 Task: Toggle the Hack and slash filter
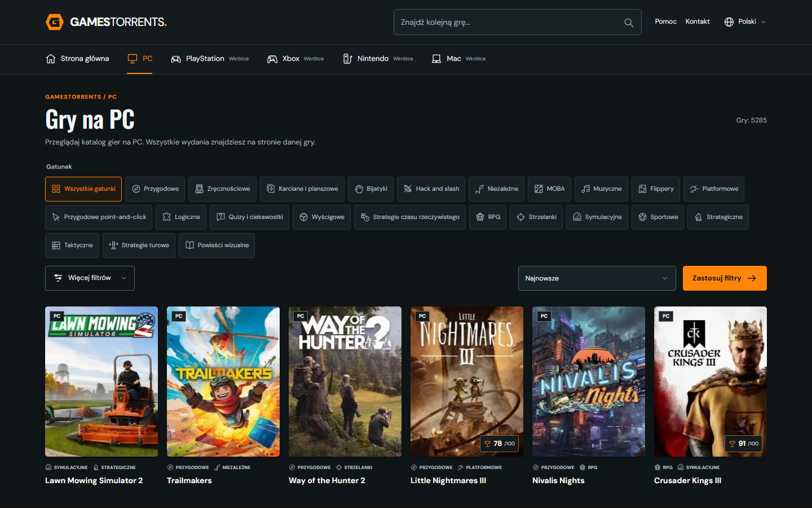pyautogui.click(x=431, y=189)
